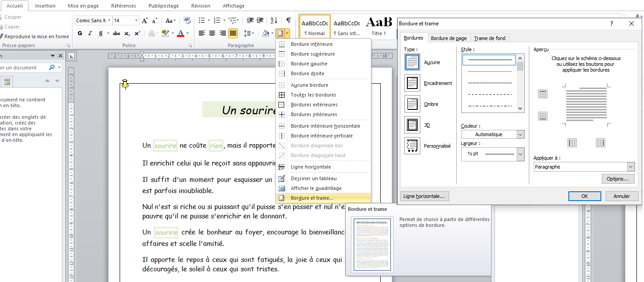Select the dotted line in the Style list
Image resolution: width=644 pixels, height=282 pixels.
pyautogui.click(x=489, y=71)
